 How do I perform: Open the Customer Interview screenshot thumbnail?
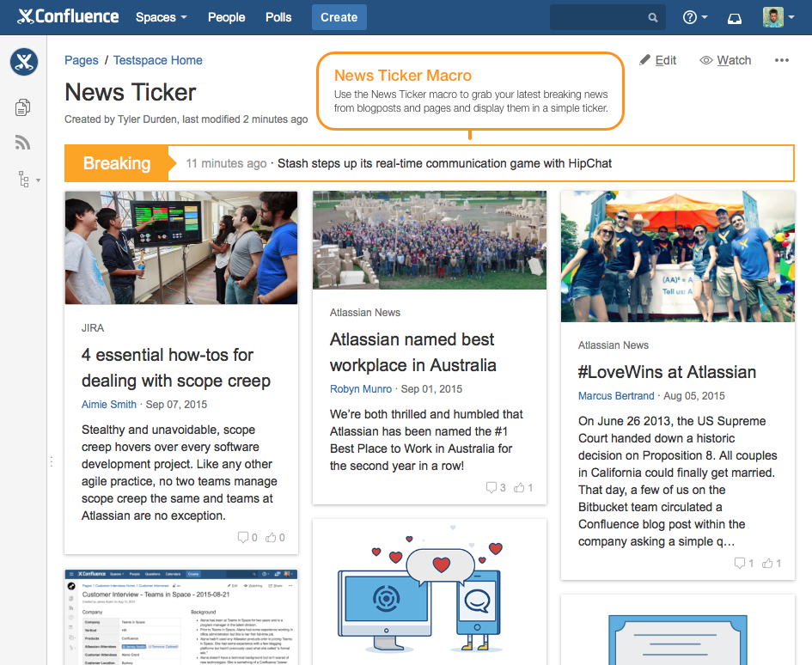point(181,617)
